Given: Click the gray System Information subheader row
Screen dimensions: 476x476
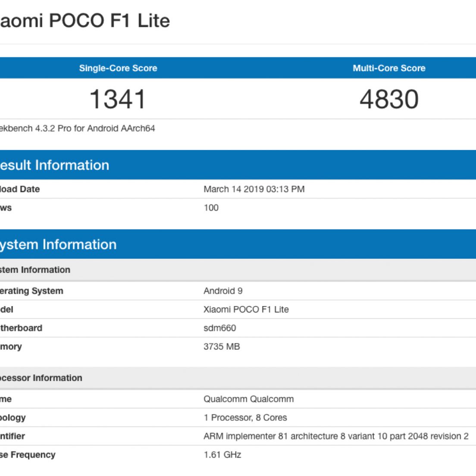Looking at the screenshot, I should click(x=35, y=270).
